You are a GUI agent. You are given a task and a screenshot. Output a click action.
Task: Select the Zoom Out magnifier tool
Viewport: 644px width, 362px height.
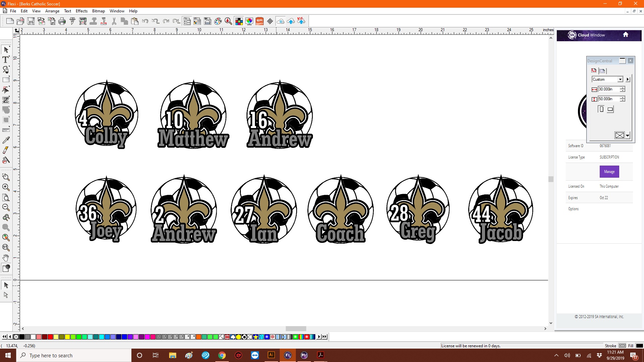click(6, 207)
